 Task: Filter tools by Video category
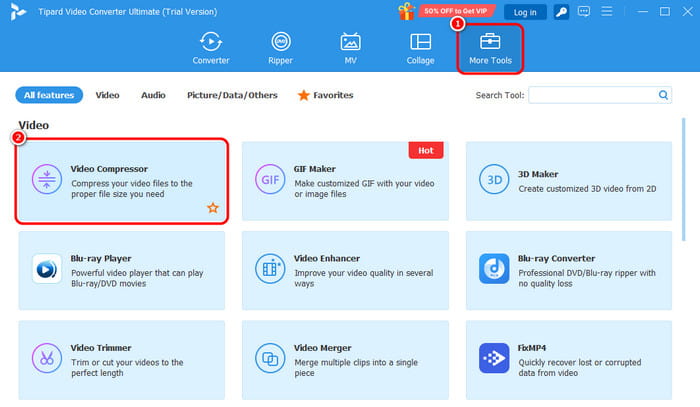pos(107,95)
